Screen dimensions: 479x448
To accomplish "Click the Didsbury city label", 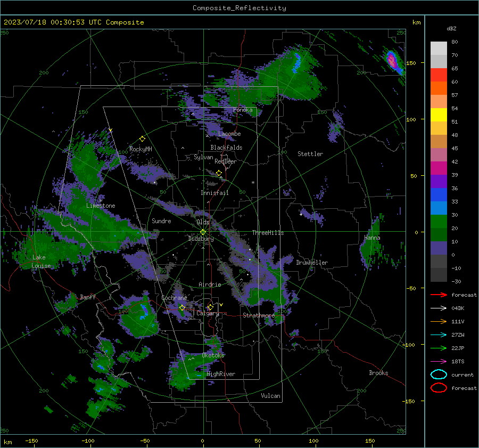I will (x=201, y=239).
